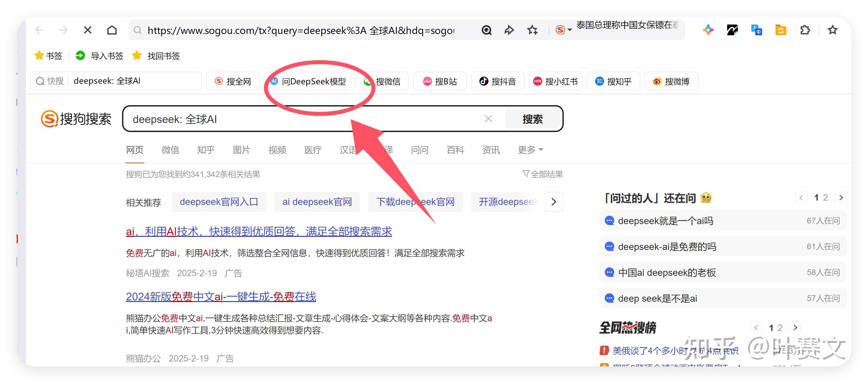The height and width of the screenshot is (383, 868).
Task: Go to next page of 还在问 questions
Action: point(841,198)
